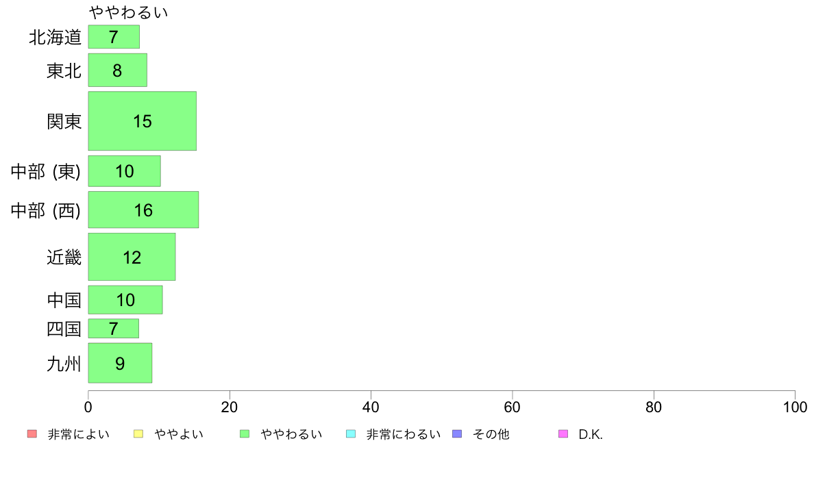Select the 中国 bar showing 10

125,299
